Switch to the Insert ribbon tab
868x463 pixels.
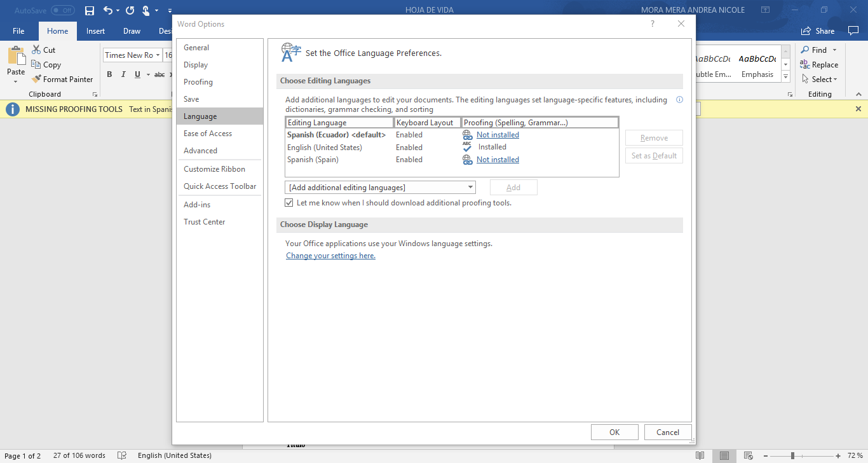click(96, 31)
